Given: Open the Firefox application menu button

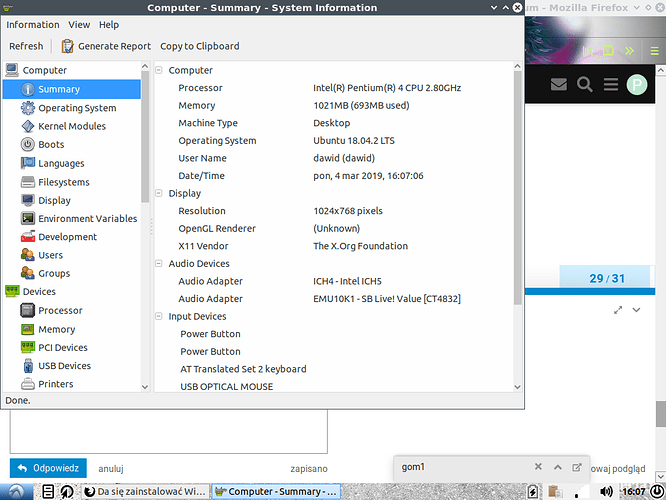Looking at the screenshot, I should coord(655,51).
